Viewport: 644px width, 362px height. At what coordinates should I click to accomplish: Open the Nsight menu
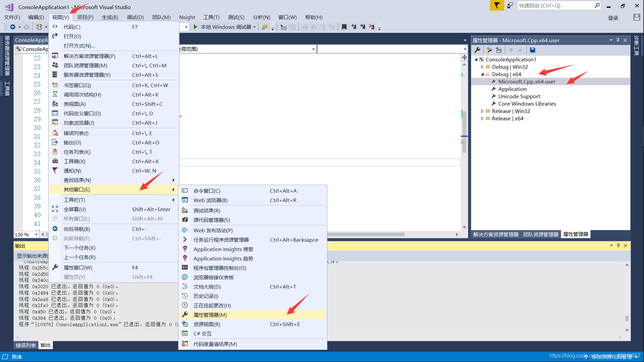pyautogui.click(x=187, y=17)
